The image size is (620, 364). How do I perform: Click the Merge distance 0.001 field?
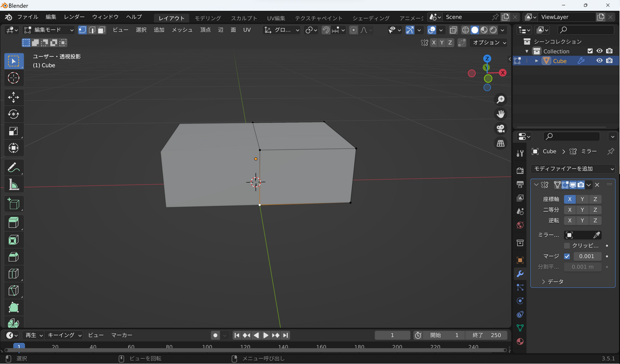click(x=587, y=256)
